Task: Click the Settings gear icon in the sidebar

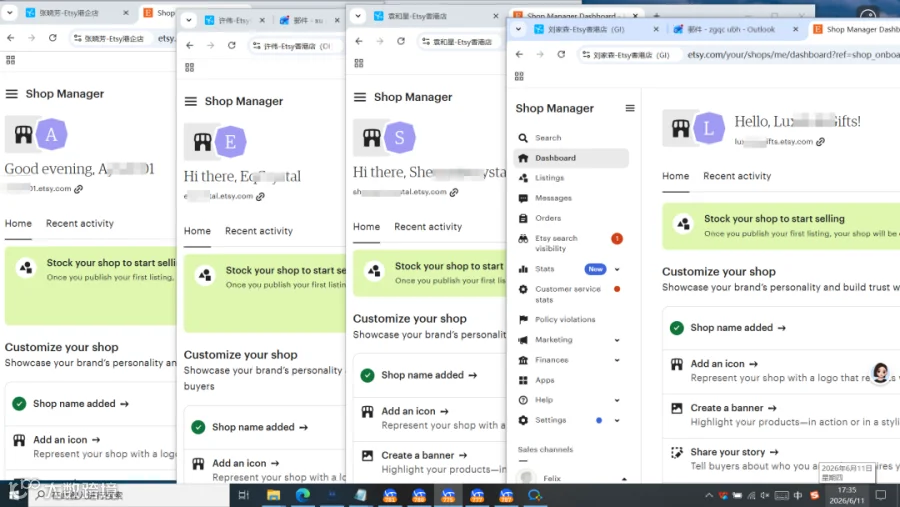Action: 523,420
